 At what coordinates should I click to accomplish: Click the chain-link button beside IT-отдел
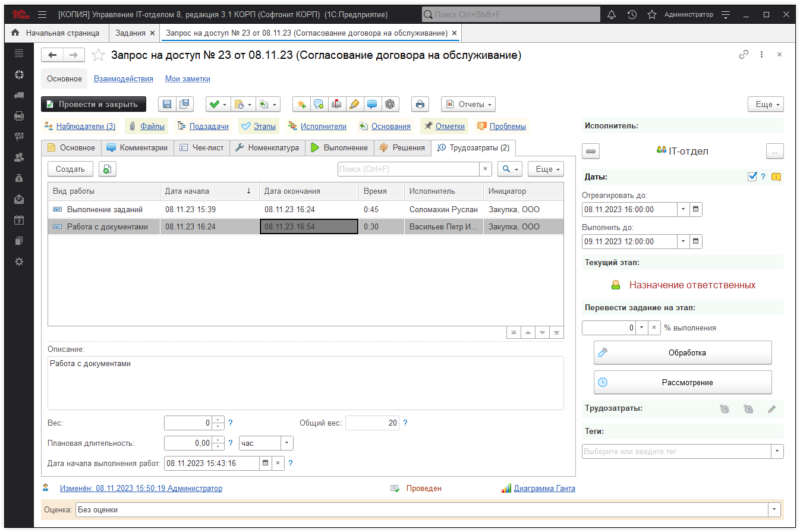pyautogui.click(x=591, y=151)
